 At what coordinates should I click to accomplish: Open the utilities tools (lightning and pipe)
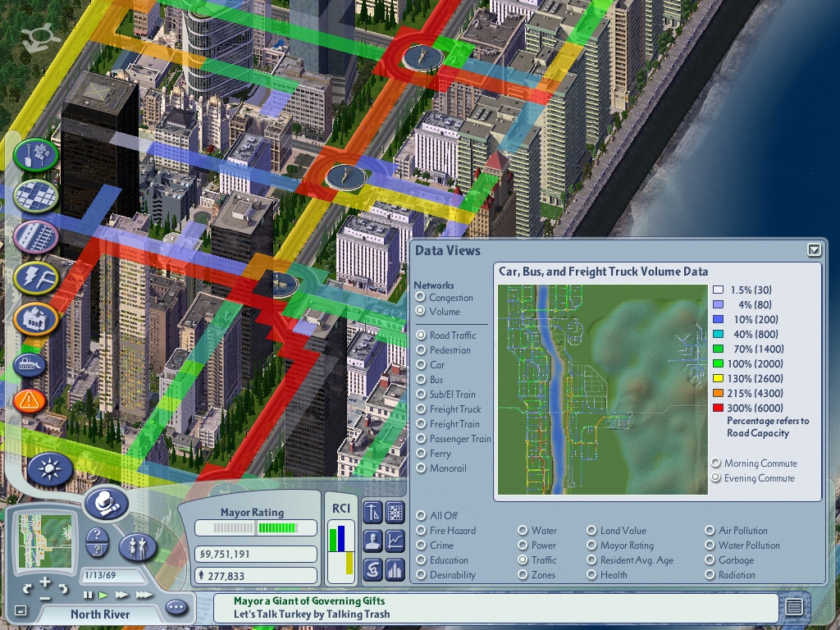(x=36, y=277)
